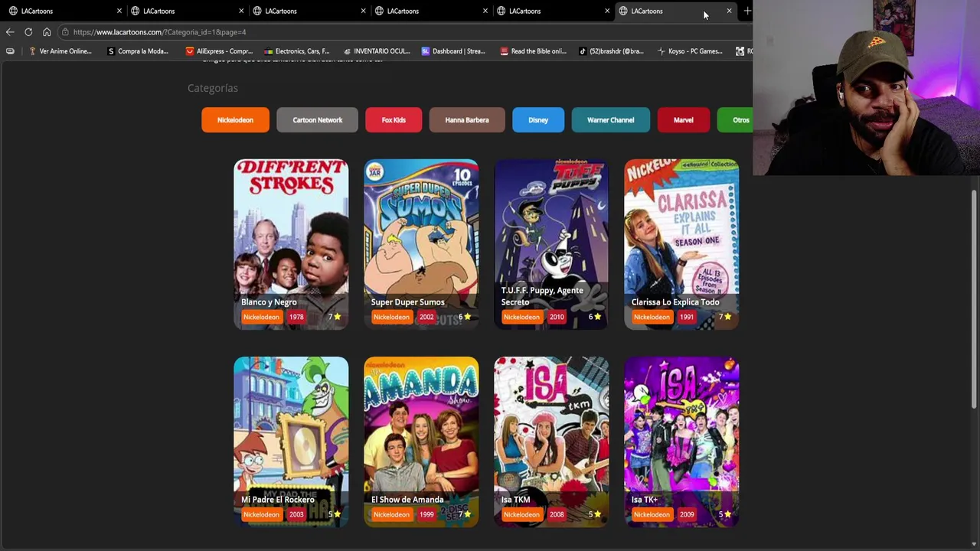This screenshot has width=980, height=551.
Task: Click the Categorías heading text
Action: click(x=213, y=88)
